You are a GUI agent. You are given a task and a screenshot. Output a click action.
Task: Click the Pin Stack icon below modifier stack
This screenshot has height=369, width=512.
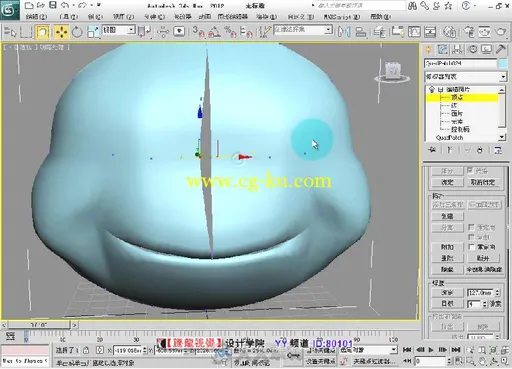432,150
